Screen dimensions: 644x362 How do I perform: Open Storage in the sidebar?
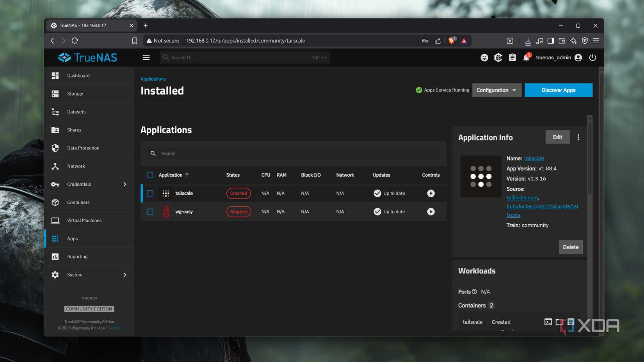click(89, 94)
